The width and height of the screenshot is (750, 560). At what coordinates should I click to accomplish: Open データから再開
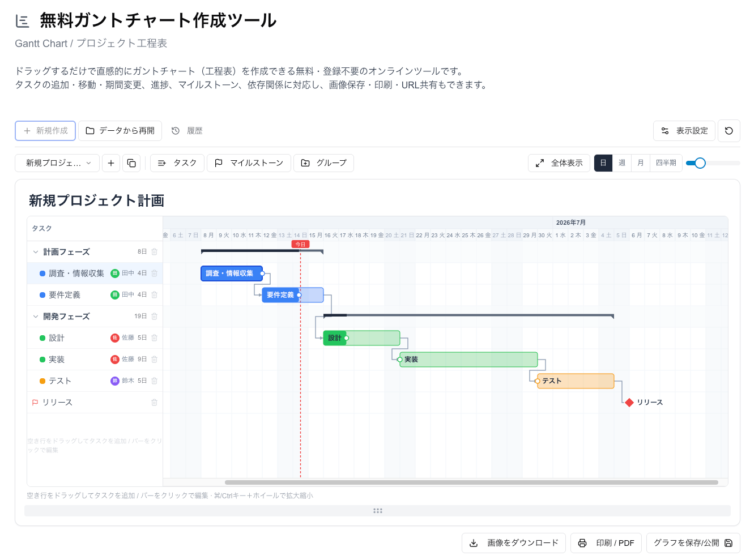[x=120, y=131]
